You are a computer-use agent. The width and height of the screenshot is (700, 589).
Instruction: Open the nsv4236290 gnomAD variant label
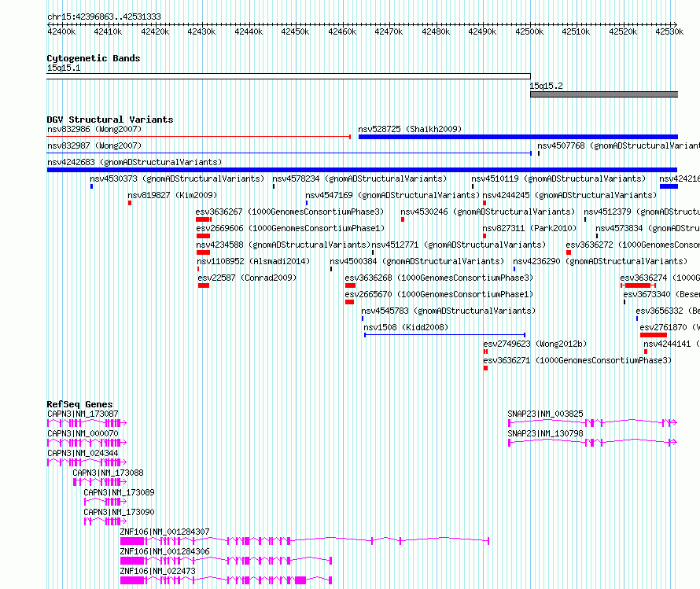click(x=600, y=262)
